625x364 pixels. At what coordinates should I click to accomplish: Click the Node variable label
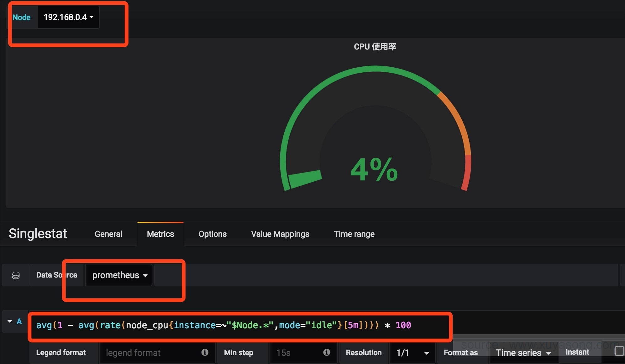click(x=21, y=17)
